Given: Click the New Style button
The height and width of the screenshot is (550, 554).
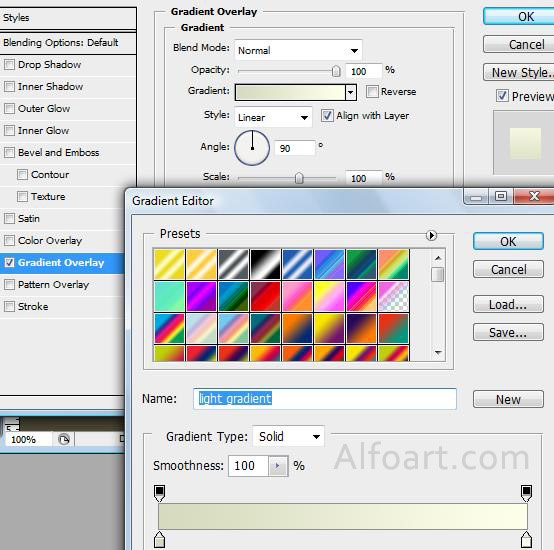Looking at the screenshot, I should click(x=519, y=72).
